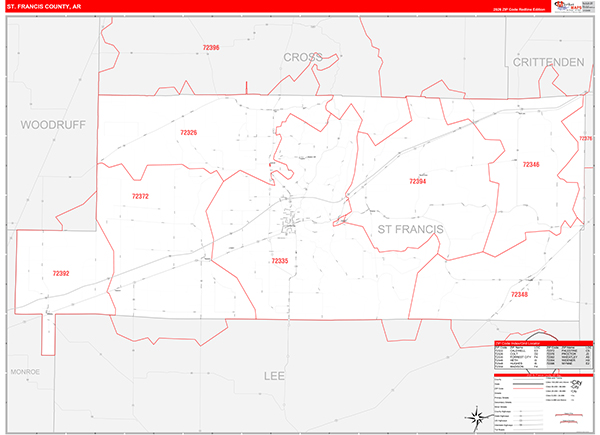
Task: Click the CRITTENDEN county label
Action: [548, 62]
